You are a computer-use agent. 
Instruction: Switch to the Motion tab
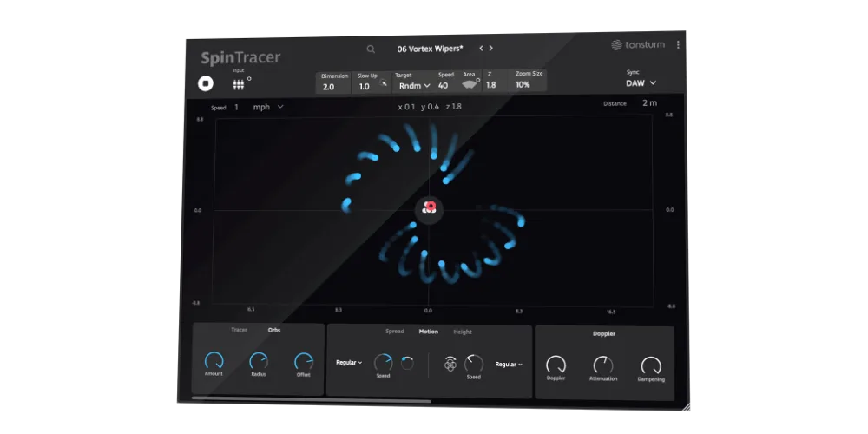tap(429, 332)
